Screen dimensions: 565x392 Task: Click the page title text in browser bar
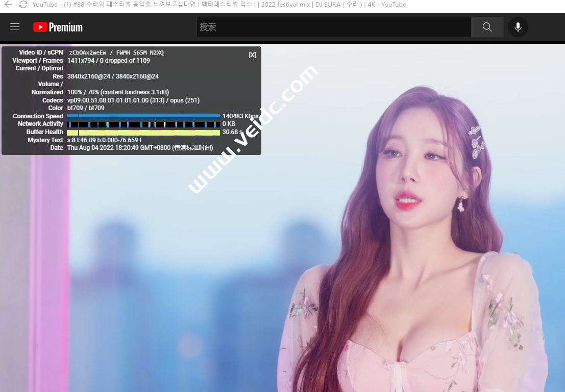[219, 4]
